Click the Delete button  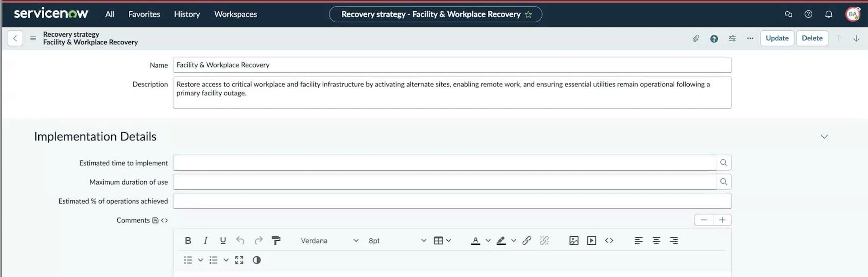(812, 38)
